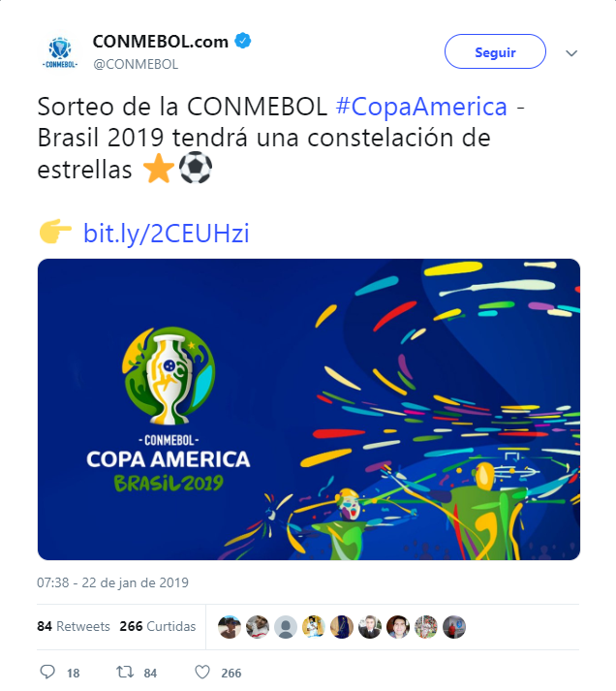Open the #CopaAmerica hashtag link
Viewport: 616px width, 691px height.
click(421, 107)
